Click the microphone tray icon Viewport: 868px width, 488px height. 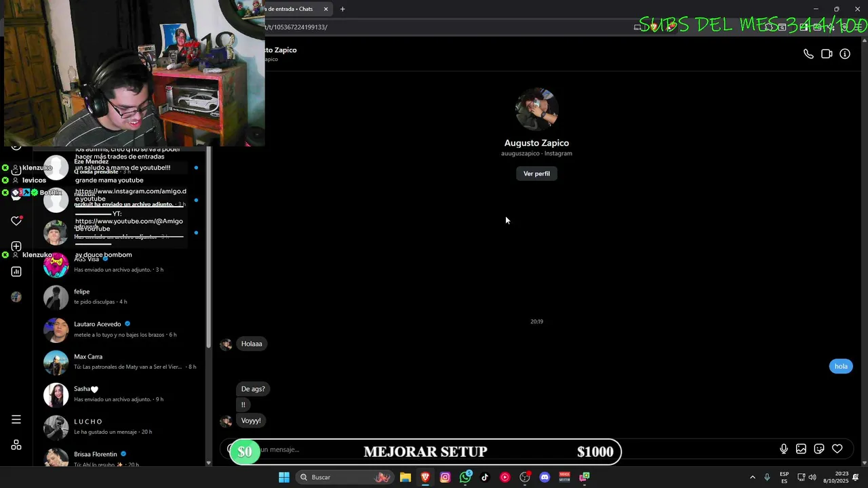[x=767, y=477]
